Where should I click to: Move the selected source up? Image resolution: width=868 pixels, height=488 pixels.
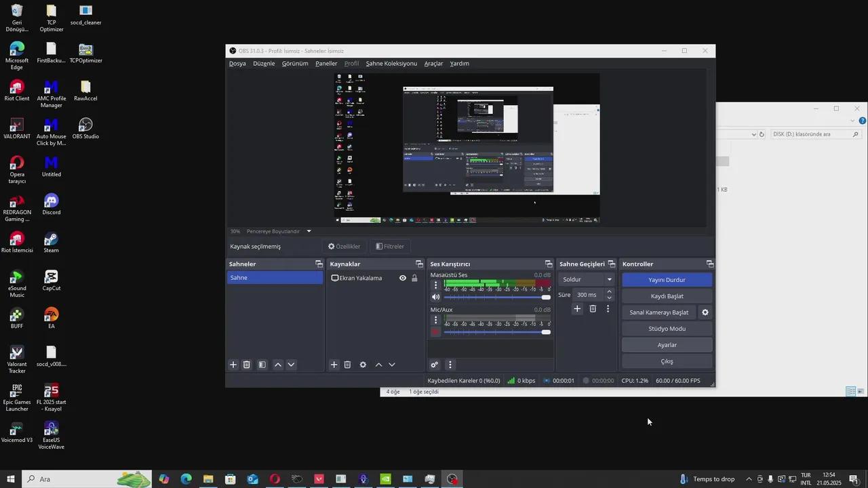point(378,365)
